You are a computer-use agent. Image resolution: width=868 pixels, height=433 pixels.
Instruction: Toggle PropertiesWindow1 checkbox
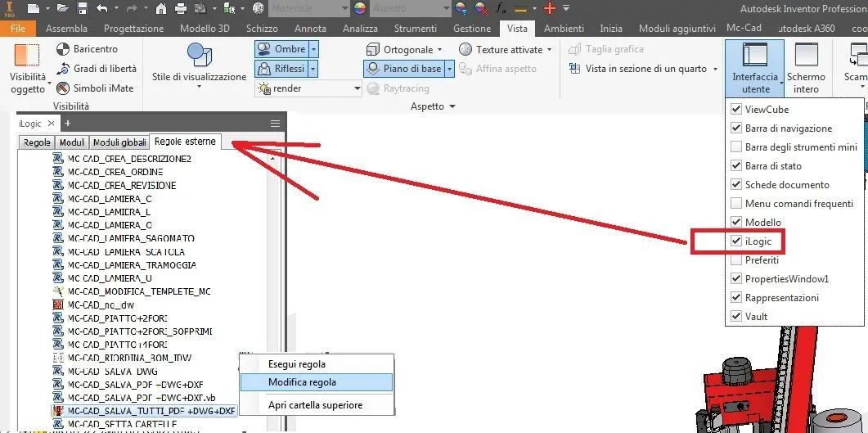(735, 278)
